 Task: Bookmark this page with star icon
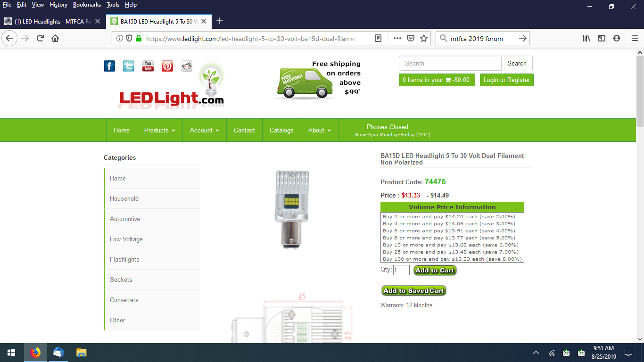[x=424, y=39]
